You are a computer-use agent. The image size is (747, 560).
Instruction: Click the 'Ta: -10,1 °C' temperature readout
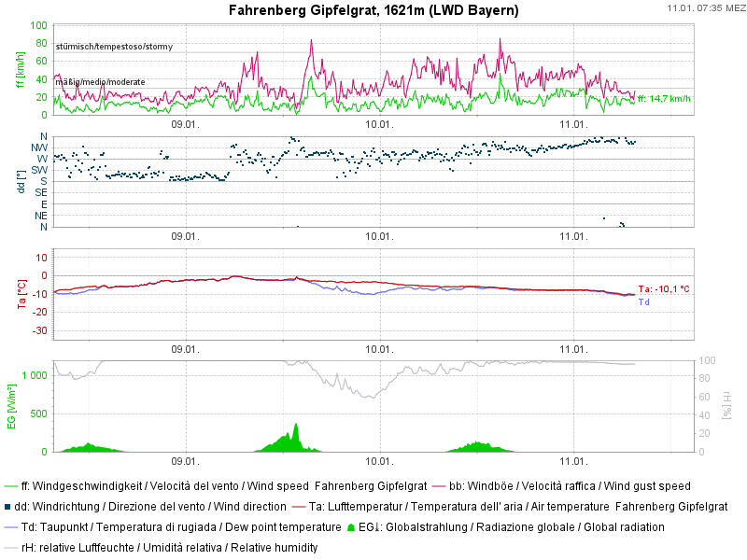pyautogui.click(x=663, y=289)
